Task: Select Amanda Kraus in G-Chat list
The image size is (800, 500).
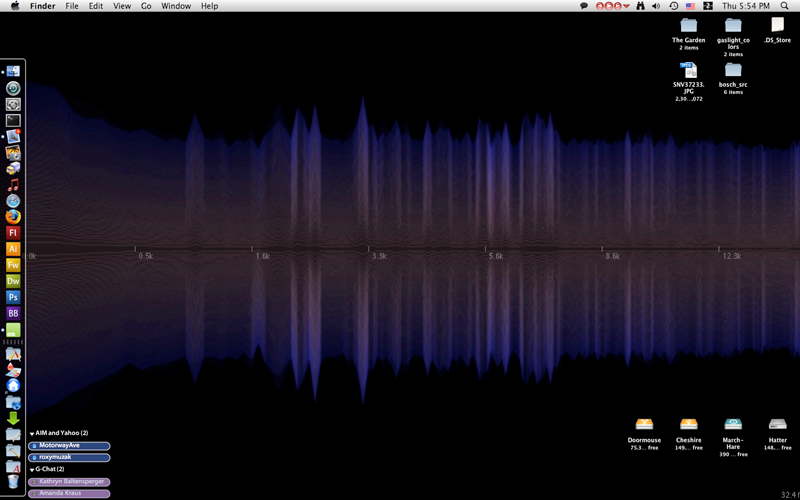Action: [x=69, y=494]
